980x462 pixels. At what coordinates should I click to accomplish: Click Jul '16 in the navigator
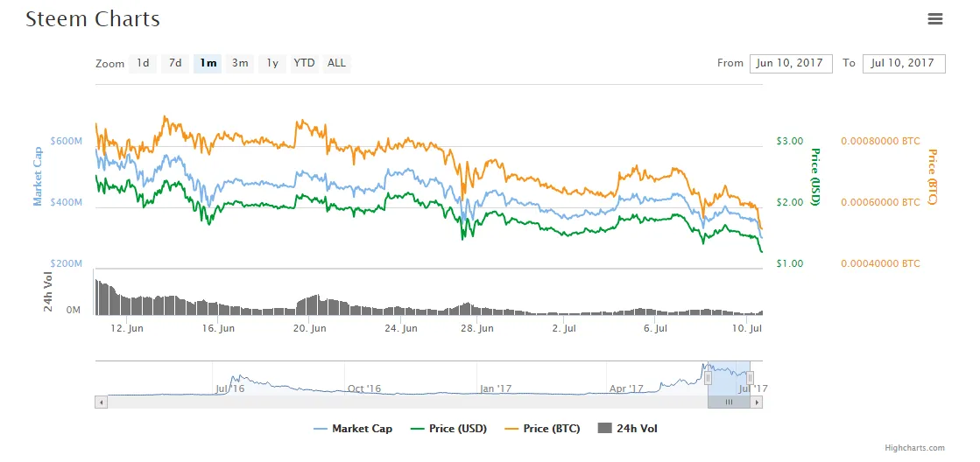point(229,388)
